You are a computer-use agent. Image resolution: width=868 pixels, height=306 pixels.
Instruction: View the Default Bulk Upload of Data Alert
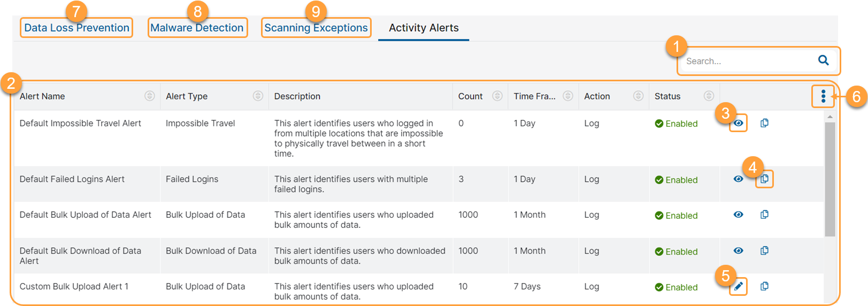coord(738,215)
